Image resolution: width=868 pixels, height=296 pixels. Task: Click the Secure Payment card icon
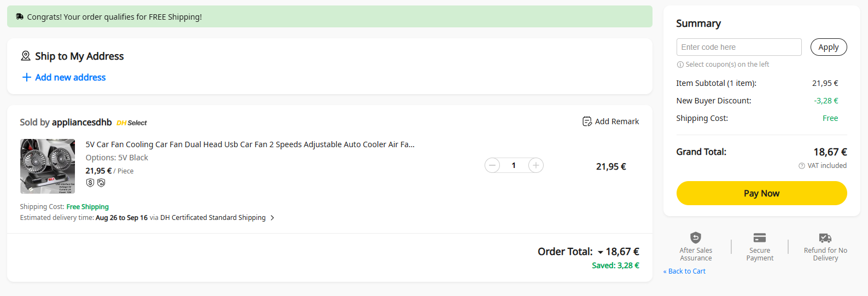[760, 237]
